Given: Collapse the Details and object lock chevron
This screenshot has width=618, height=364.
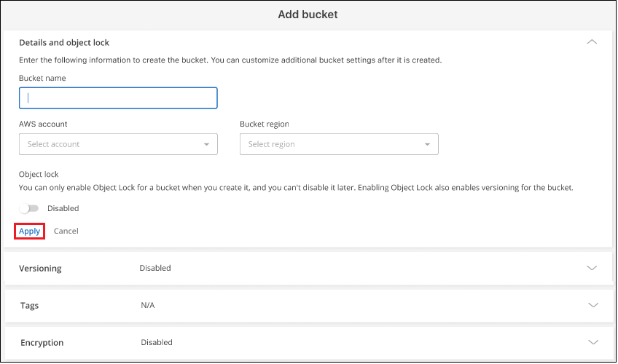Looking at the screenshot, I should 592,42.
